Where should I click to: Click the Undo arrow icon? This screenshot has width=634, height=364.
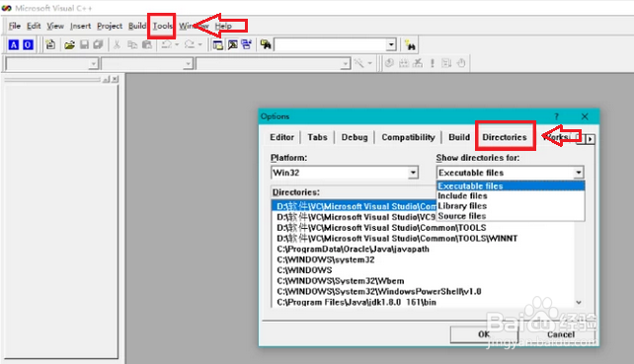166,44
